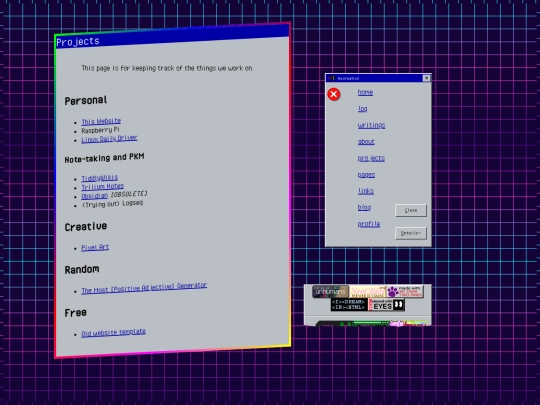Click the 'Personal' heading
The height and width of the screenshot is (405, 540).
tap(86, 101)
